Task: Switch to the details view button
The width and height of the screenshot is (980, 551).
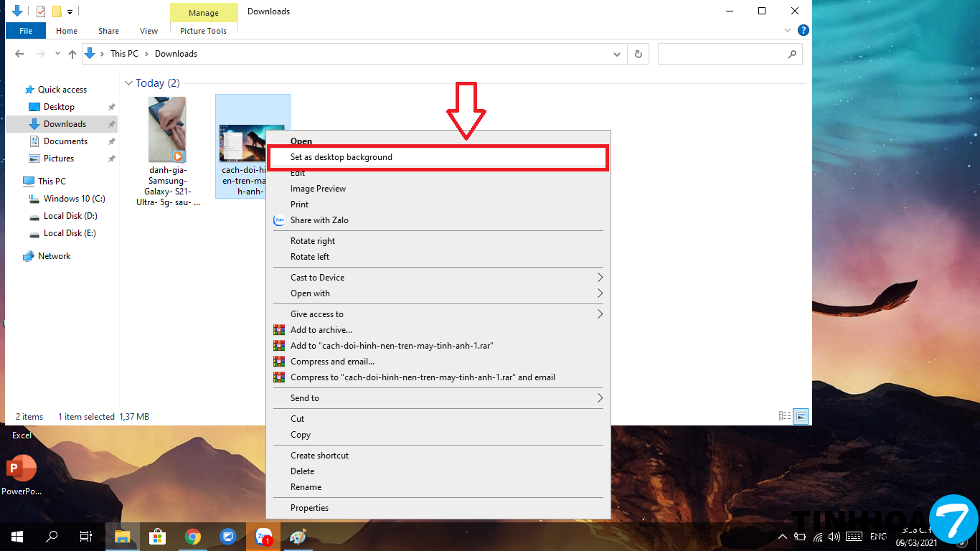Action: [x=785, y=416]
